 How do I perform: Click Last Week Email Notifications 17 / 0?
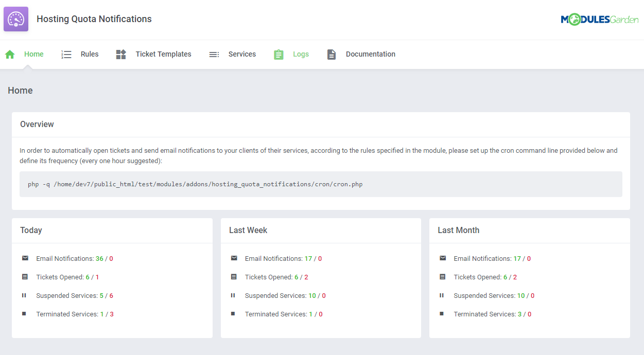(x=284, y=259)
